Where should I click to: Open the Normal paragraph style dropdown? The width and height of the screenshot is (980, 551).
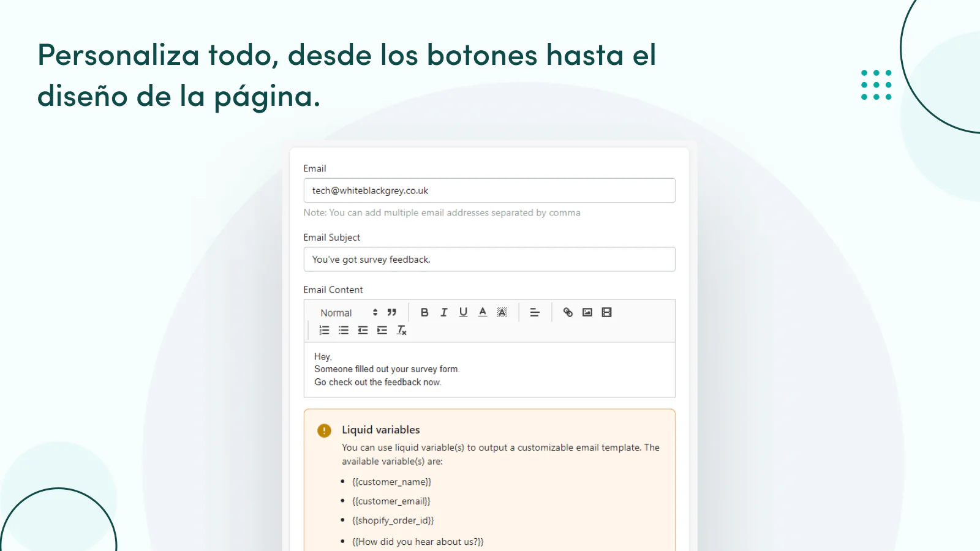pos(349,313)
